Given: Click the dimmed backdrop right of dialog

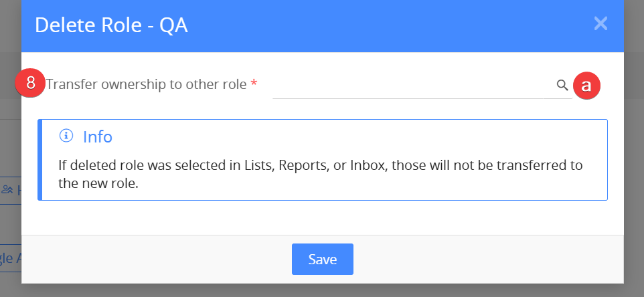Looking at the screenshot, I should pos(634,148).
